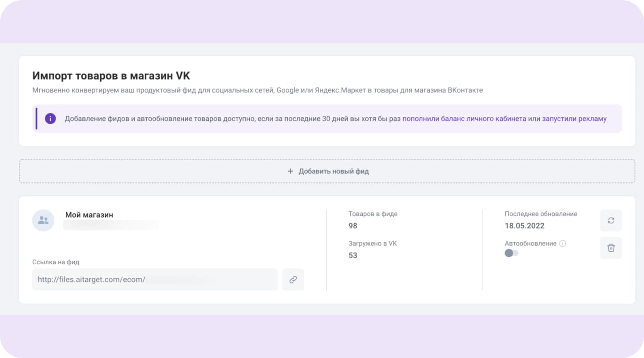This screenshot has height=358, width=644.
Task: Click the Ссылка на фид label
Action: [55, 262]
